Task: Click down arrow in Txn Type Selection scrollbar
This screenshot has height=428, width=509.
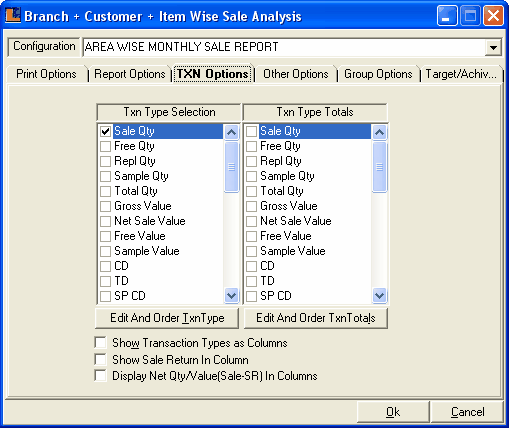Action: (x=232, y=295)
